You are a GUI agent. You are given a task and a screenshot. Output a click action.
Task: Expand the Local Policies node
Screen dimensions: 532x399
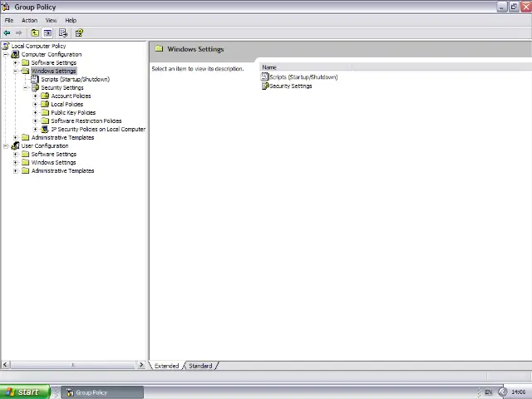(x=35, y=104)
